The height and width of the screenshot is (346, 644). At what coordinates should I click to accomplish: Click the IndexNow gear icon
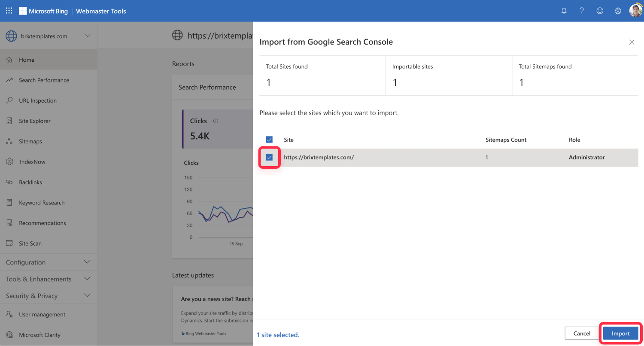pos(9,162)
